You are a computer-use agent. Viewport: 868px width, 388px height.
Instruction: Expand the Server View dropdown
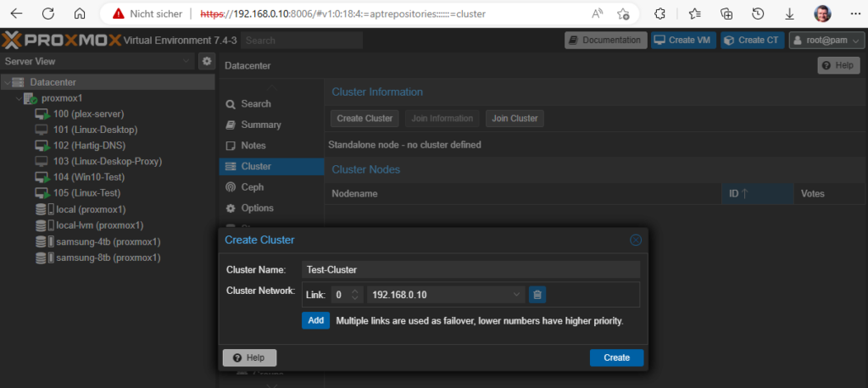tap(186, 62)
